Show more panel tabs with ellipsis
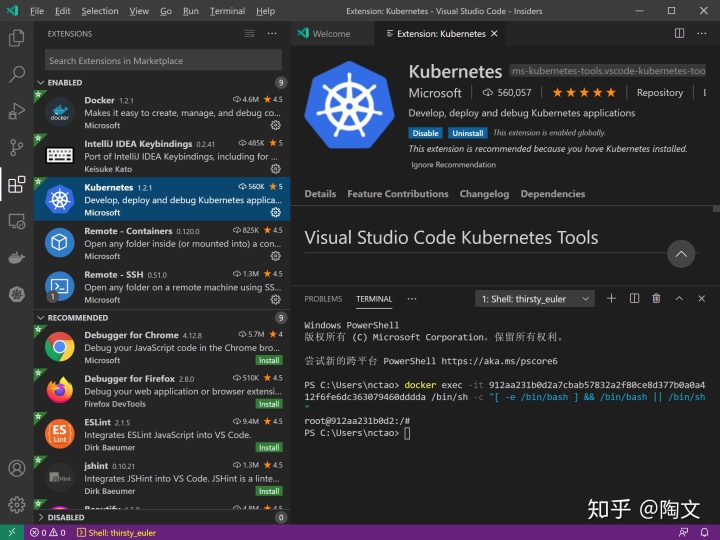Viewport: 720px width, 540px height. [x=412, y=299]
